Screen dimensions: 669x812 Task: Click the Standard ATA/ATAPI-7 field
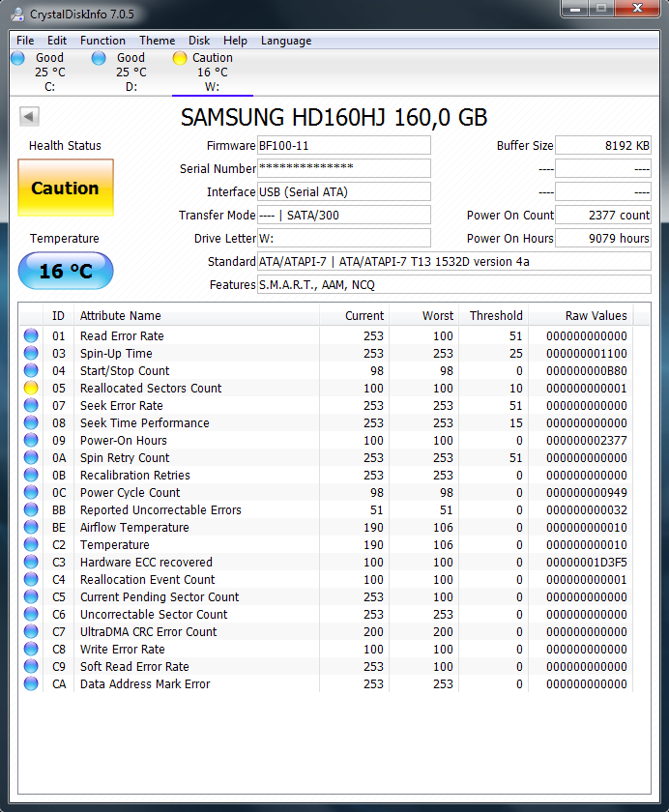pyautogui.click(x=454, y=262)
